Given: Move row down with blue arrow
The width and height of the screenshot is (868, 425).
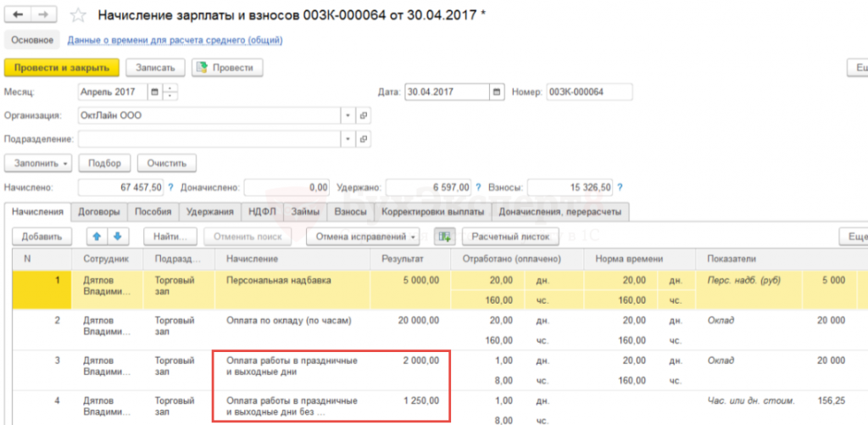Looking at the screenshot, I should (x=117, y=236).
